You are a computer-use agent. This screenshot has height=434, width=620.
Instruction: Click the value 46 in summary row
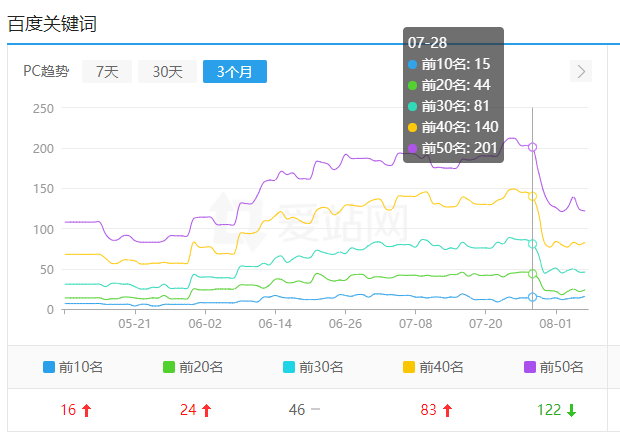297,410
